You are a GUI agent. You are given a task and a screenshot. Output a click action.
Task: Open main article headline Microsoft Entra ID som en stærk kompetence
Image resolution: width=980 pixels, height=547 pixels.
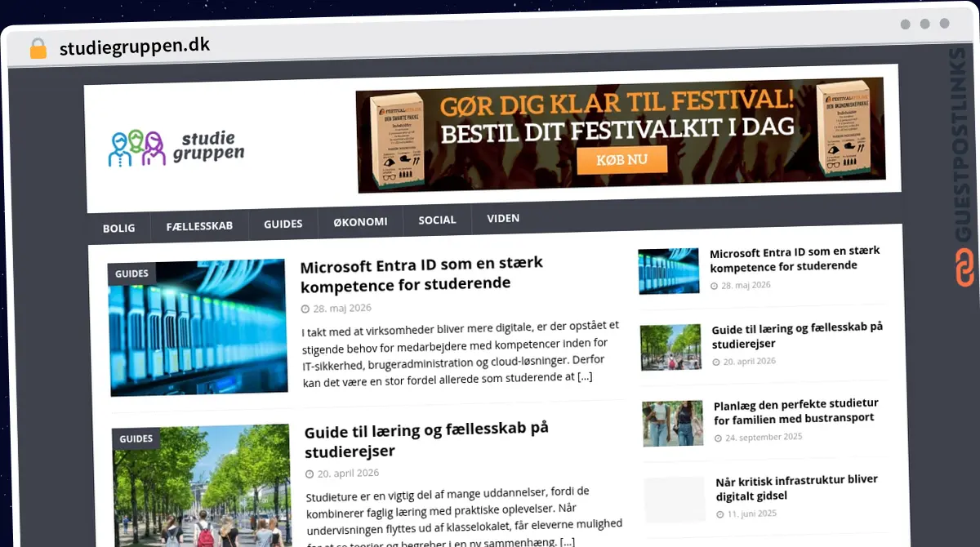pyautogui.click(x=421, y=274)
